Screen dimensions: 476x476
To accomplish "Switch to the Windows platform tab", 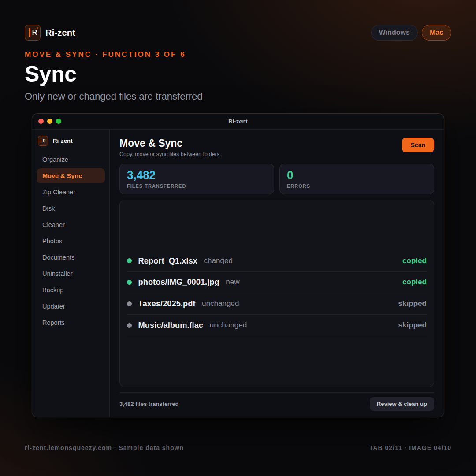I will tap(394, 33).
